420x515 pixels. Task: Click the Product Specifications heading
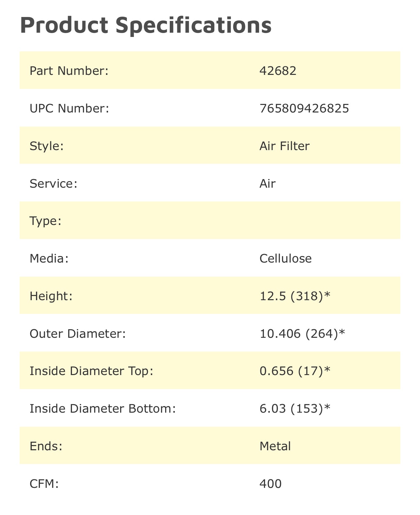point(146,25)
